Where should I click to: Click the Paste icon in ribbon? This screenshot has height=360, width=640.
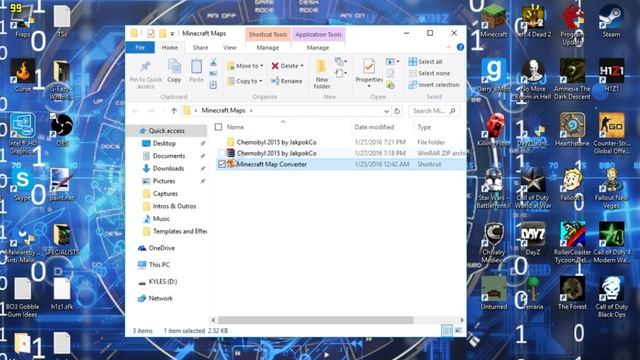[x=196, y=67]
